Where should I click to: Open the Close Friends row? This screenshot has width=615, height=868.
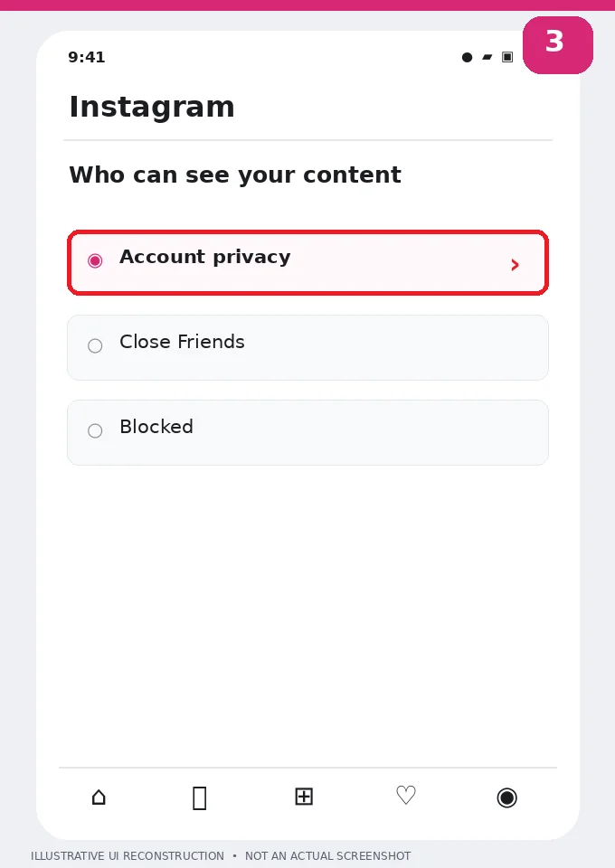(307, 347)
